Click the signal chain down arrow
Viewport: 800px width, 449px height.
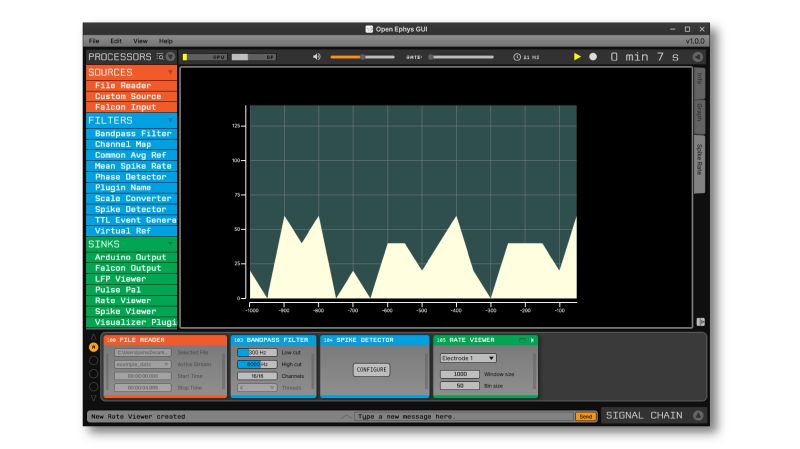pyautogui.click(x=93, y=397)
